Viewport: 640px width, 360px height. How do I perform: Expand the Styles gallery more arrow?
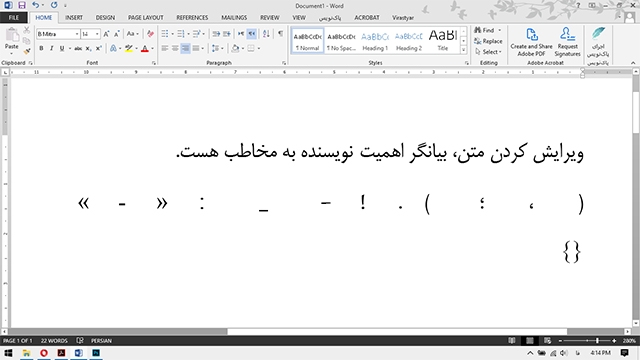point(463,50)
